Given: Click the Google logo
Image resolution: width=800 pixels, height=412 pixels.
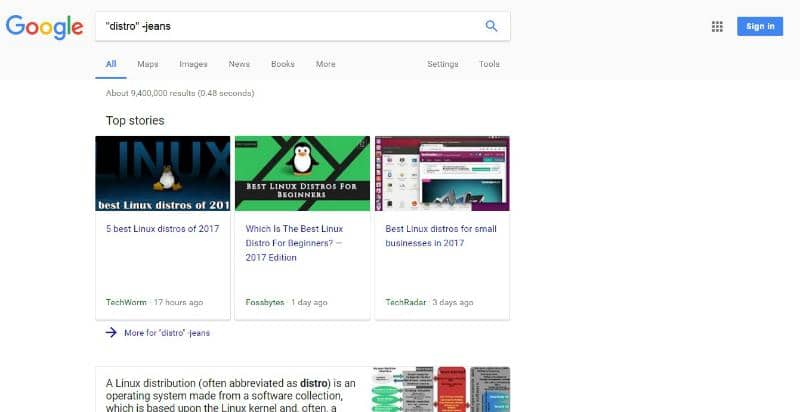Looking at the screenshot, I should tap(44, 27).
